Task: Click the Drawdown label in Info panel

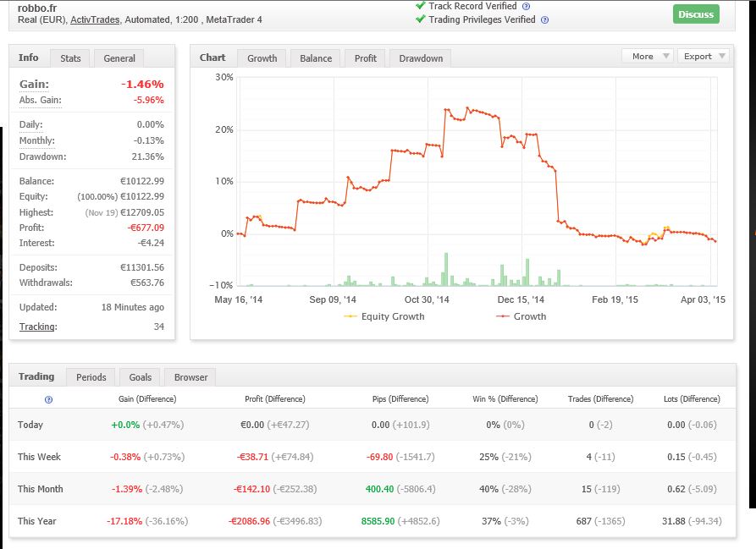Action: pyautogui.click(x=43, y=156)
